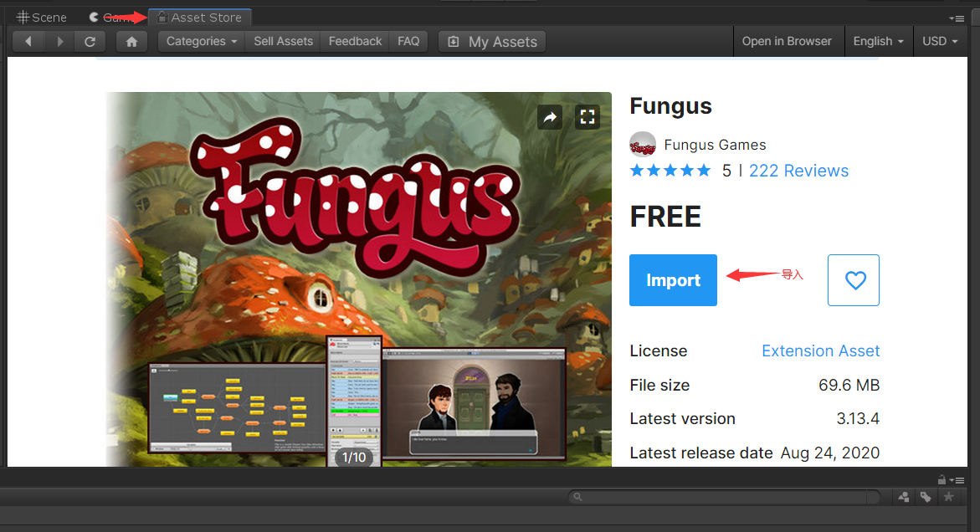
Task: Expand the USD currency dropdown
Action: coord(940,41)
